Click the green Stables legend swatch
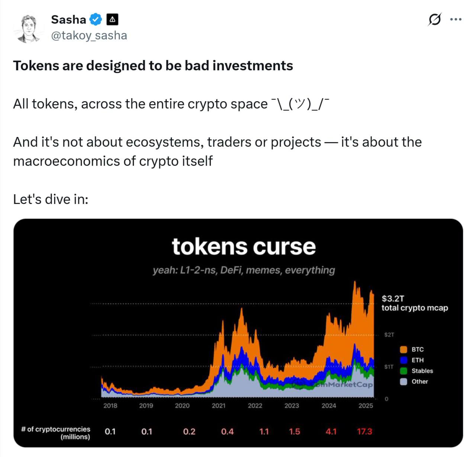The width and height of the screenshot is (476, 457). pos(403,371)
